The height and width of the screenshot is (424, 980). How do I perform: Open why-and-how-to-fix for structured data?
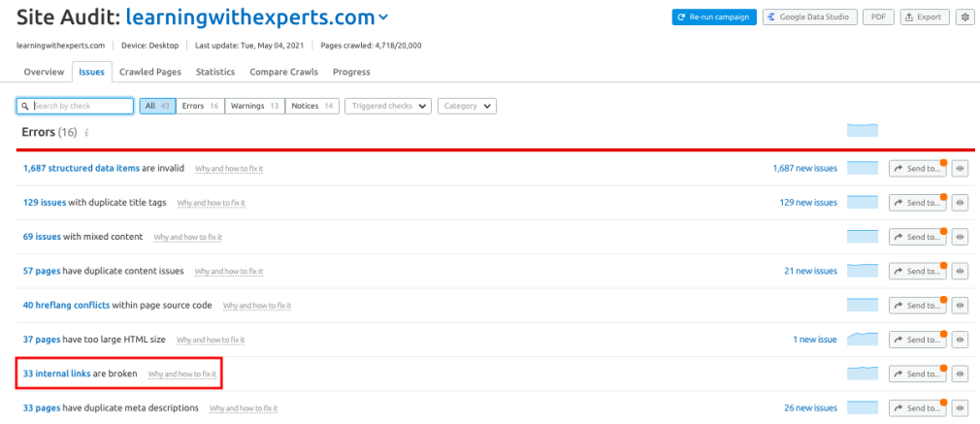pos(229,169)
